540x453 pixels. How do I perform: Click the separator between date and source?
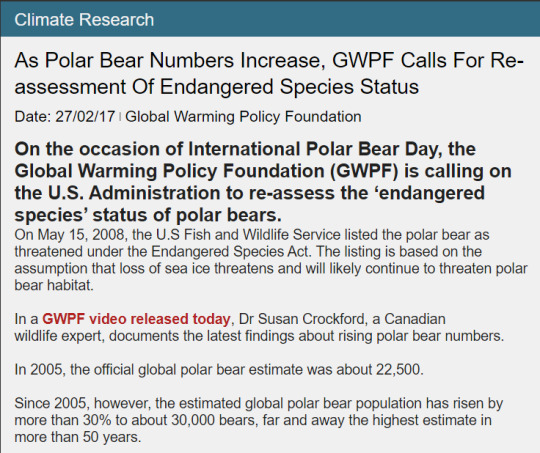(x=120, y=116)
